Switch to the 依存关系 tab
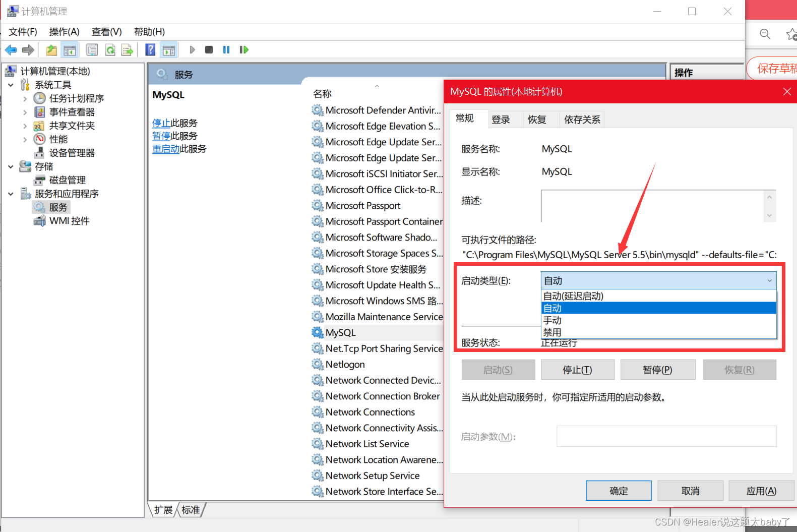Image resolution: width=797 pixels, height=532 pixels. (582, 120)
